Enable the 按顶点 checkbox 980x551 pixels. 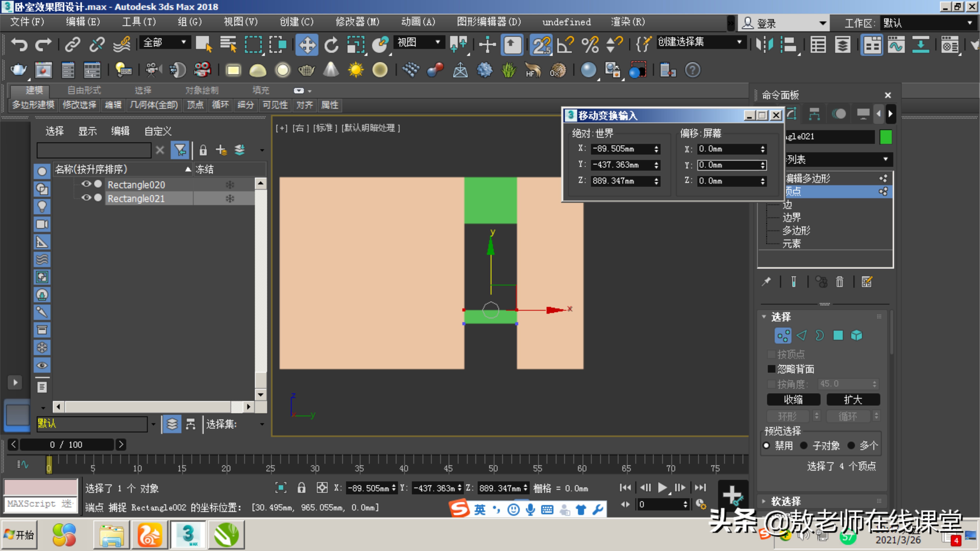click(771, 354)
